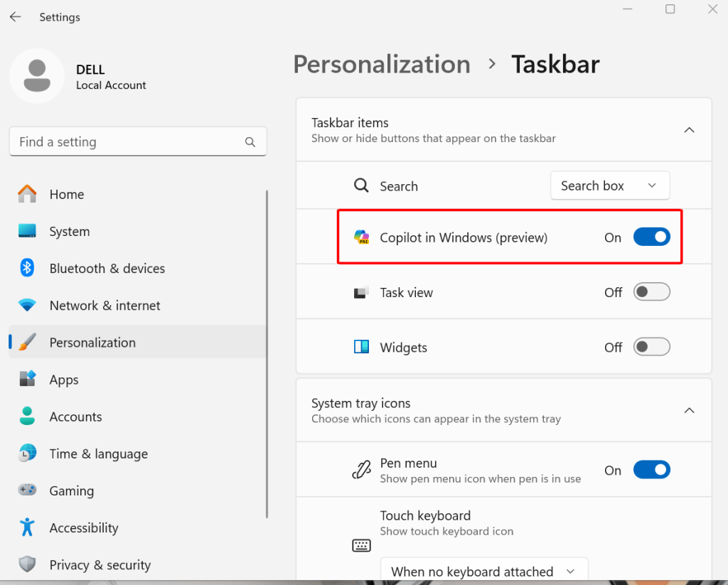
Task: Collapse the System tray icons section
Action: 688,410
